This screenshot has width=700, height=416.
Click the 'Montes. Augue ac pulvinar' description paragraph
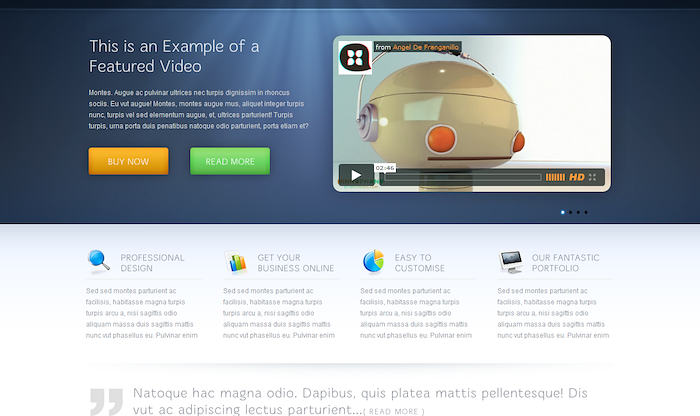(199, 109)
